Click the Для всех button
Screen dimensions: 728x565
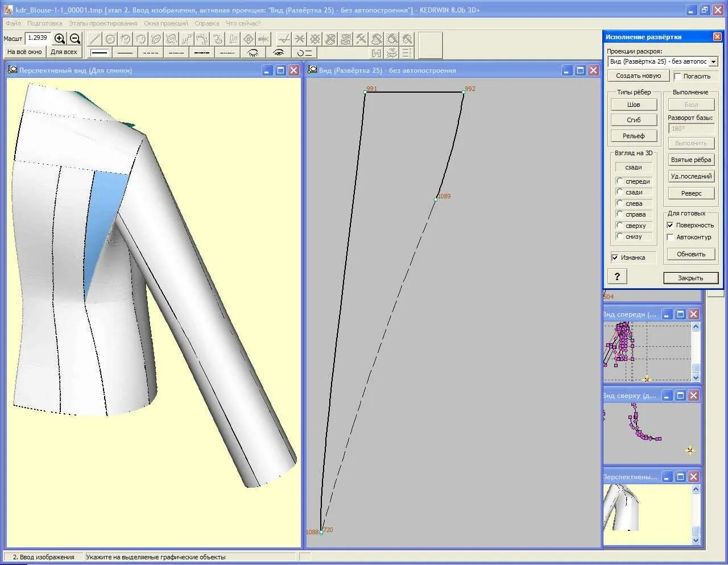click(64, 52)
